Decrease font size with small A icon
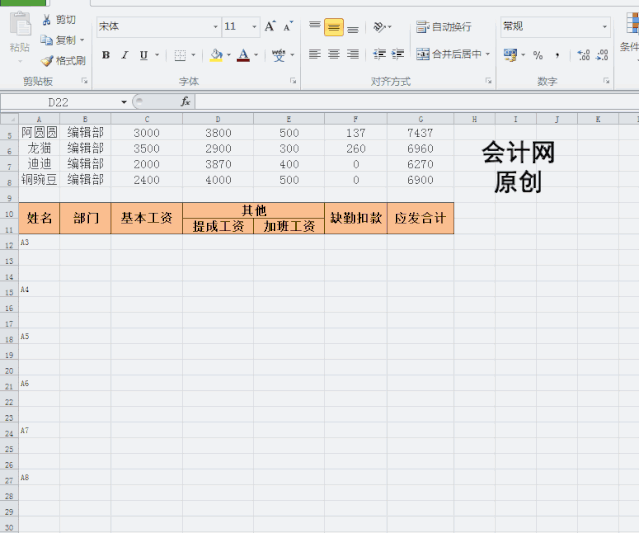The height and width of the screenshot is (533, 639). 288,26
